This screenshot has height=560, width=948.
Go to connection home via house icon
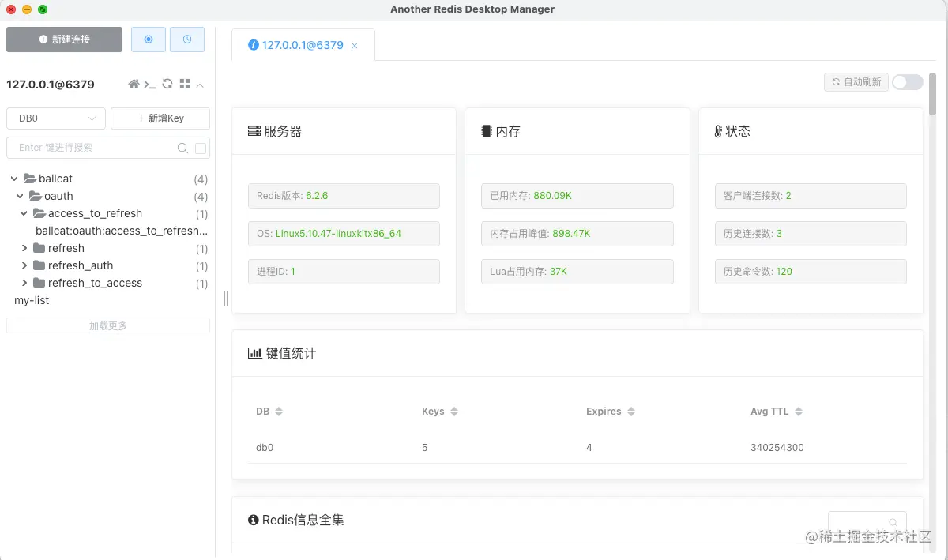[x=134, y=84]
